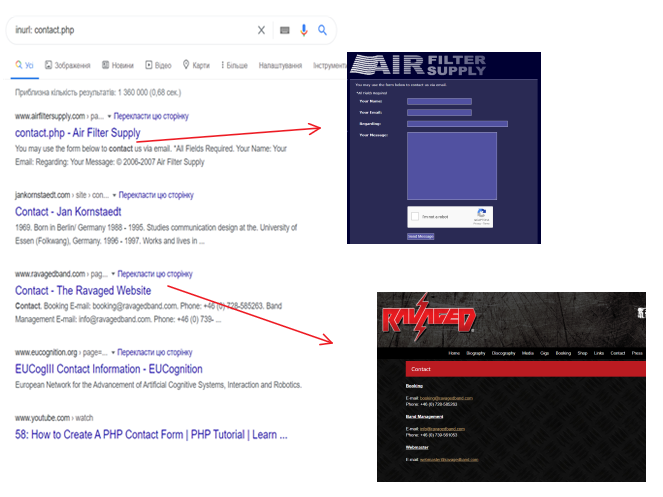This screenshot has height=497, width=663.
Task: Open Press in Ravaged navigation
Action: tap(637, 353)
